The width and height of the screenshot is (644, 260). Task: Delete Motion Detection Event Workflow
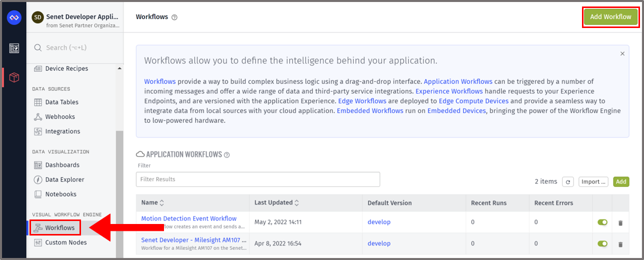pos(620,222)
